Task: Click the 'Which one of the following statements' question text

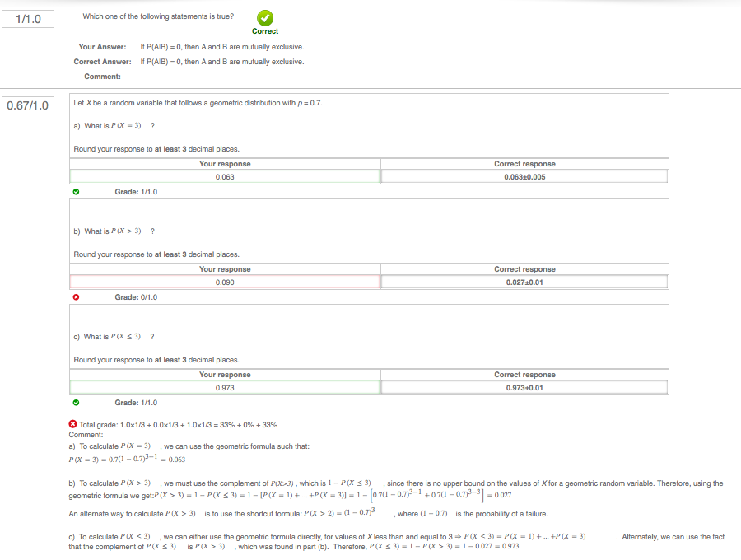Action: [x=158, y=16]
